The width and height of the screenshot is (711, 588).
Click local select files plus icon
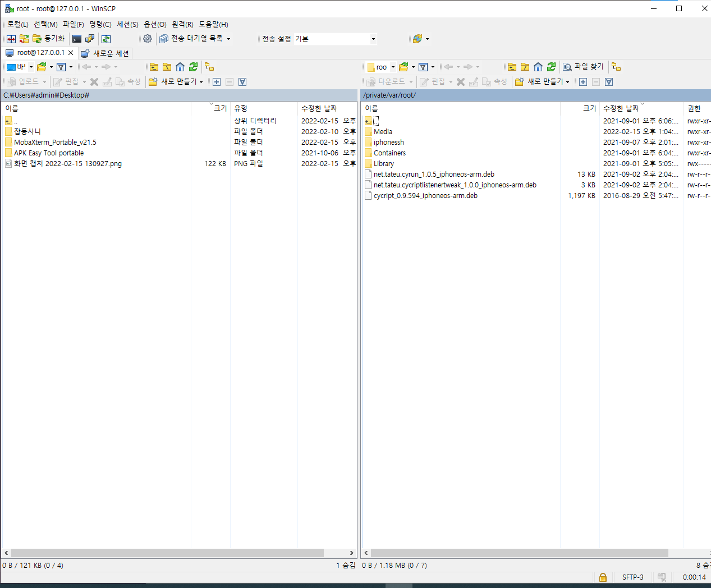coord(217,82)
